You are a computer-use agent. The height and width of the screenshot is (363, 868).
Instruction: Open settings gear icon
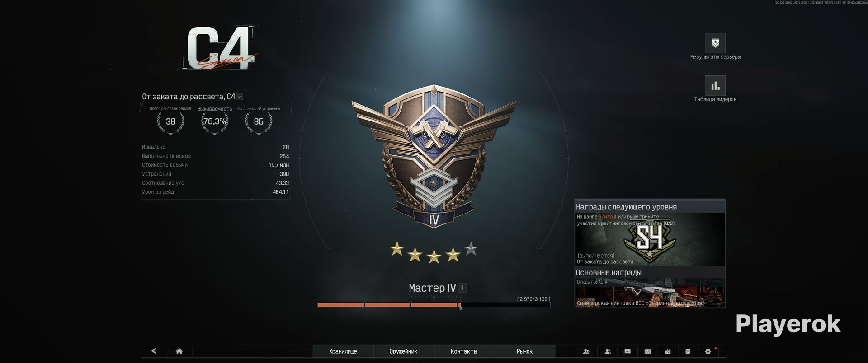pyautogui.click(x=708, y=351)
